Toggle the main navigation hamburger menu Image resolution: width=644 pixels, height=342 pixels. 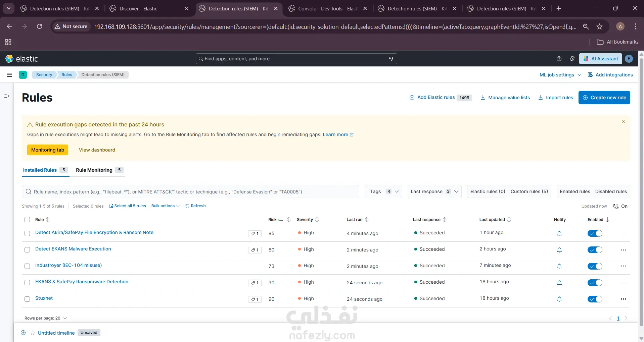(9, 75)
